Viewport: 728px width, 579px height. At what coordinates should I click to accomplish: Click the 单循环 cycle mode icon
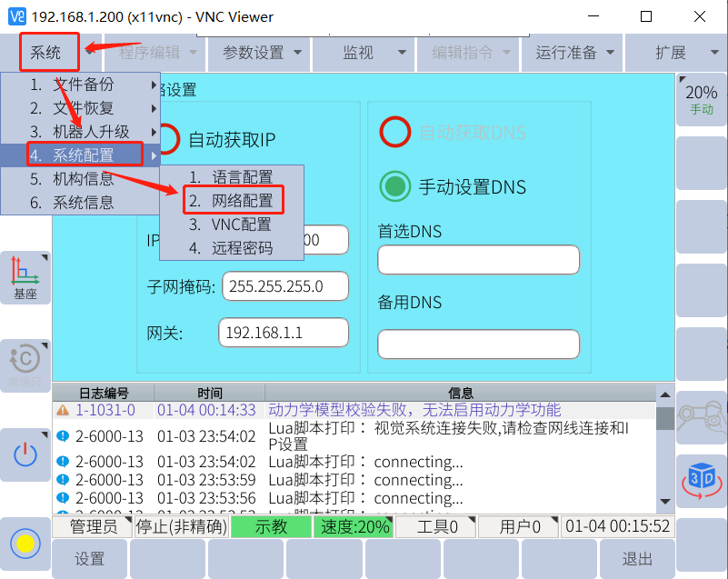click(25, 364)
